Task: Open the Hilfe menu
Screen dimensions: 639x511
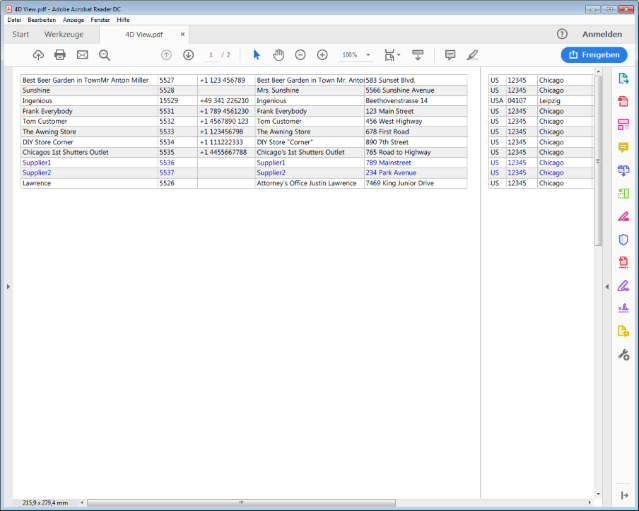Action: pos(123,20)
